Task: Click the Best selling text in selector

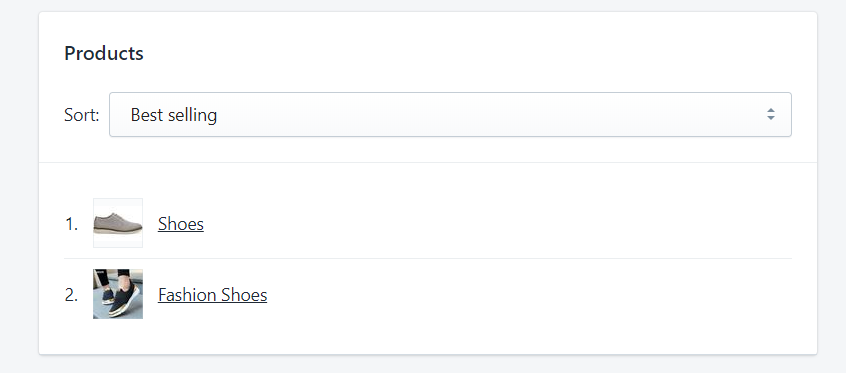Action: coord(174,115)
